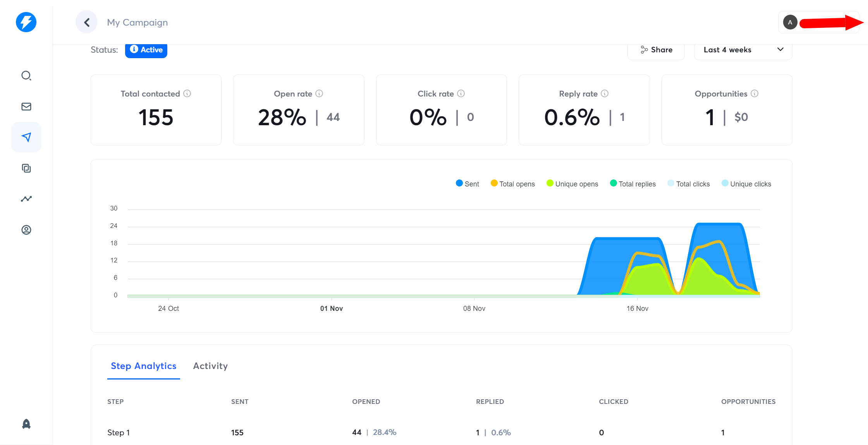868x445 pixels.
Task: Open the search icon in the sidebar
Action: pos(26,76)
